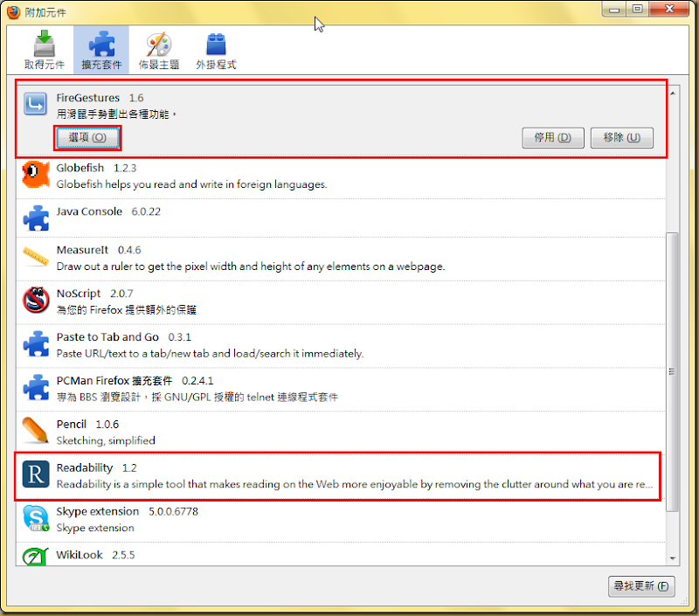Disable FireGestures with the 停用 button

(553, 138)
